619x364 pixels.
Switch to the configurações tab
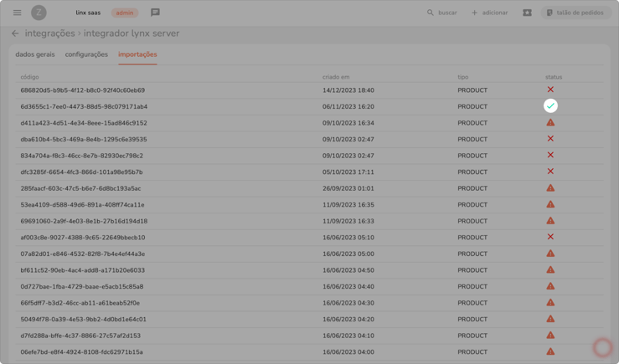[x=86, y=54]
